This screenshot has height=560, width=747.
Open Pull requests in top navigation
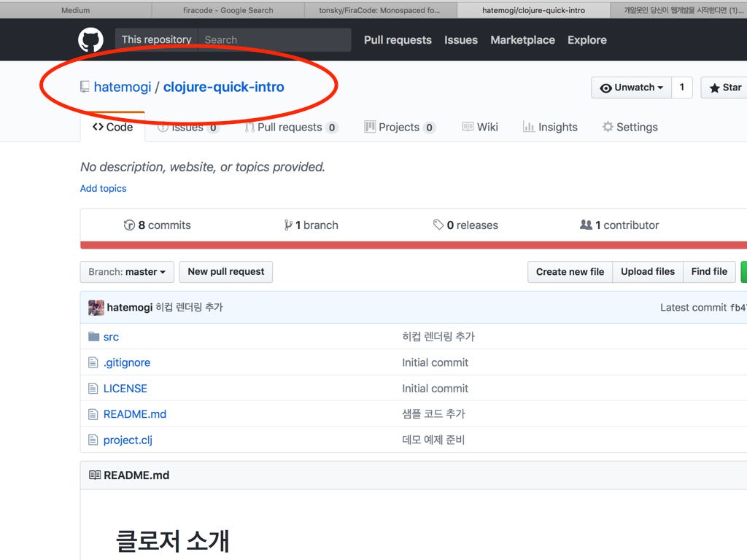point(398,40)
